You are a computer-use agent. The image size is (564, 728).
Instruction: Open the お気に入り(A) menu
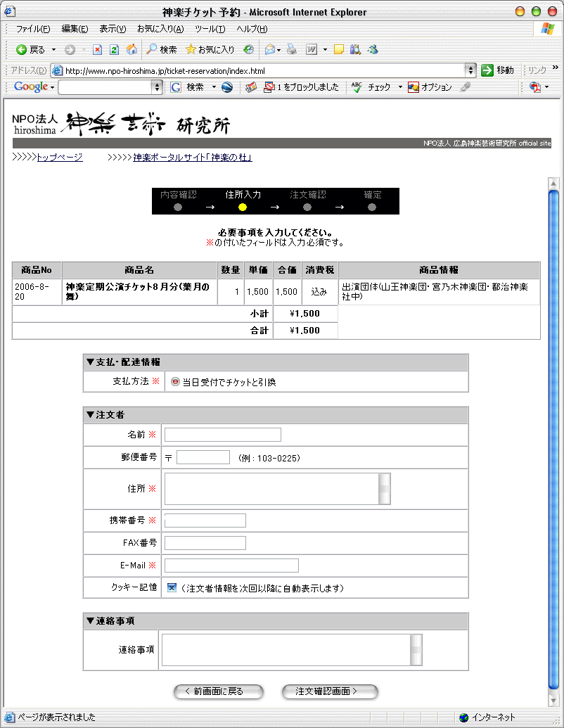(160, 29)
